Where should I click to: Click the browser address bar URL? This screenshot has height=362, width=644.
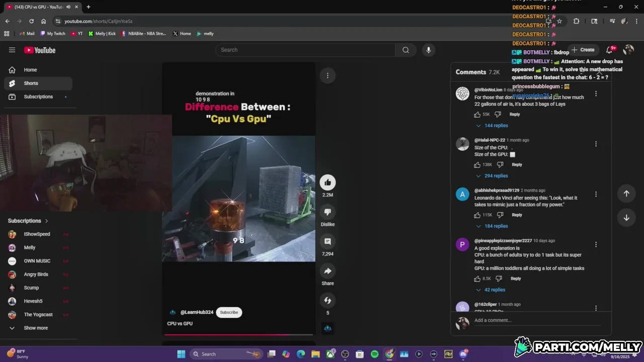pyautogui.click(x=99, y=21)
